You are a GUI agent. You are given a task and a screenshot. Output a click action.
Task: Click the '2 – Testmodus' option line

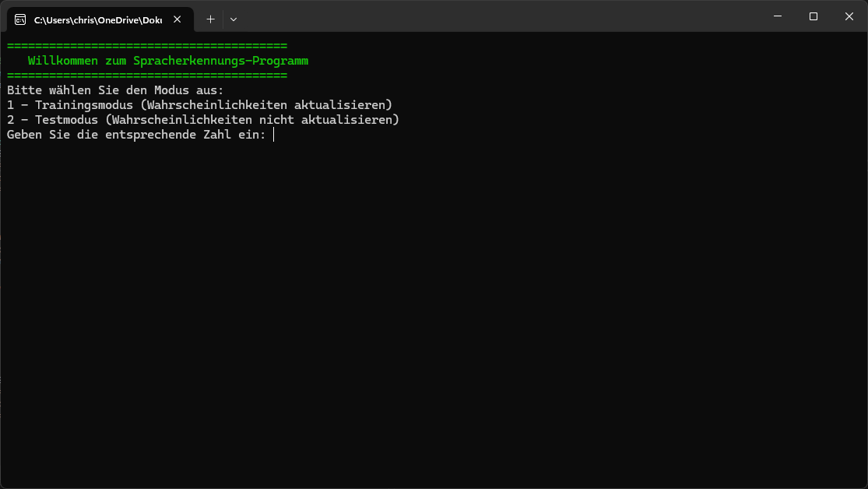coord(202,120)
